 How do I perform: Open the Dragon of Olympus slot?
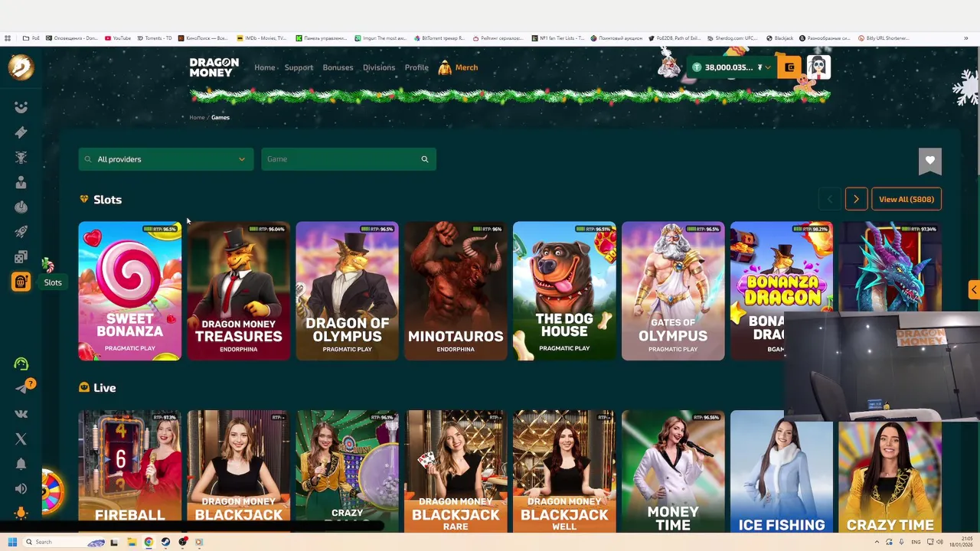point(347,291)
